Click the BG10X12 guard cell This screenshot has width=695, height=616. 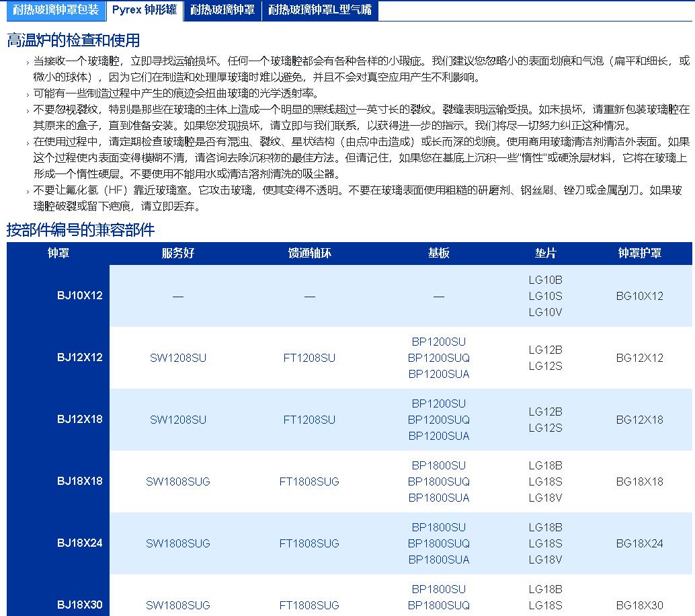tap(640, 297)
